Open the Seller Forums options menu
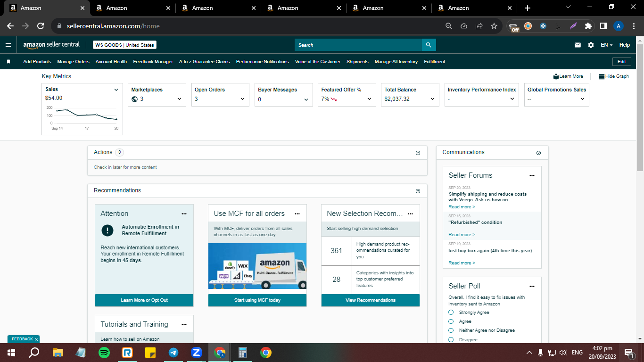The image size is (644, 362). click(532, 175)
